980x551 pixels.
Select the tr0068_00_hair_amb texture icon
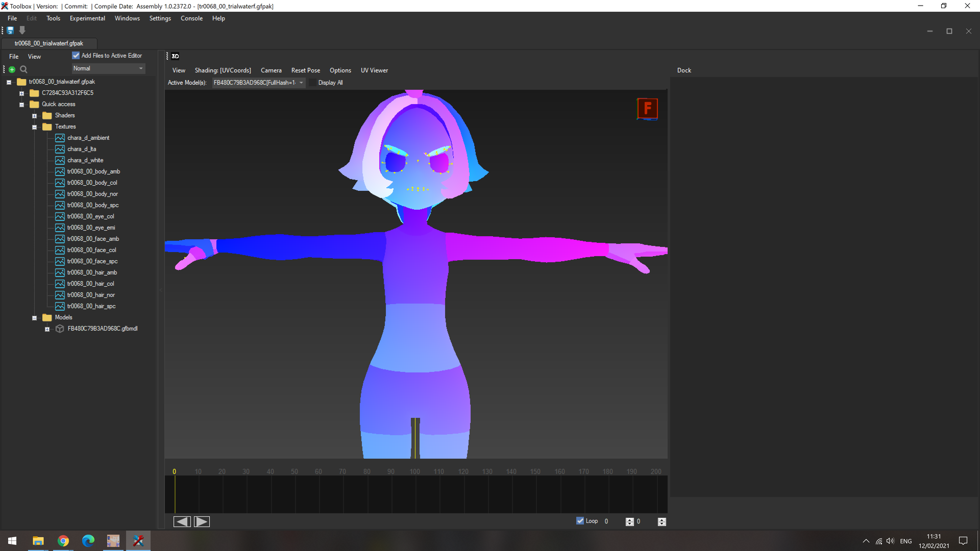60,272
